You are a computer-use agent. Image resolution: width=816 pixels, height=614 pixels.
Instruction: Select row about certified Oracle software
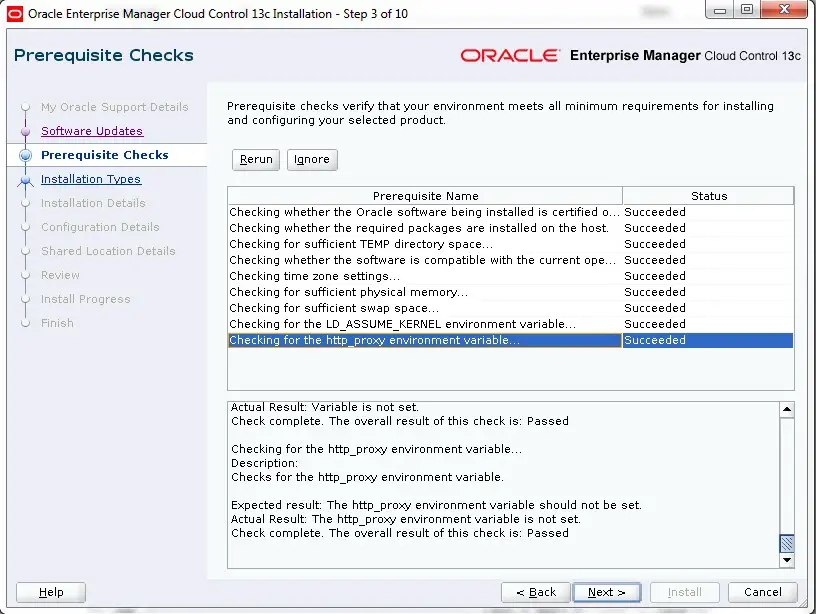(511, 212)
